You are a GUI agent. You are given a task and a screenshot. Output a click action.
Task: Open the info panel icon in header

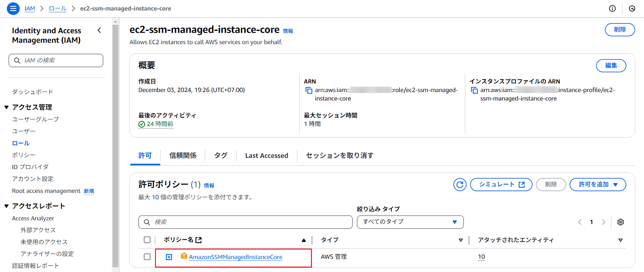click(x=612, y=9)
